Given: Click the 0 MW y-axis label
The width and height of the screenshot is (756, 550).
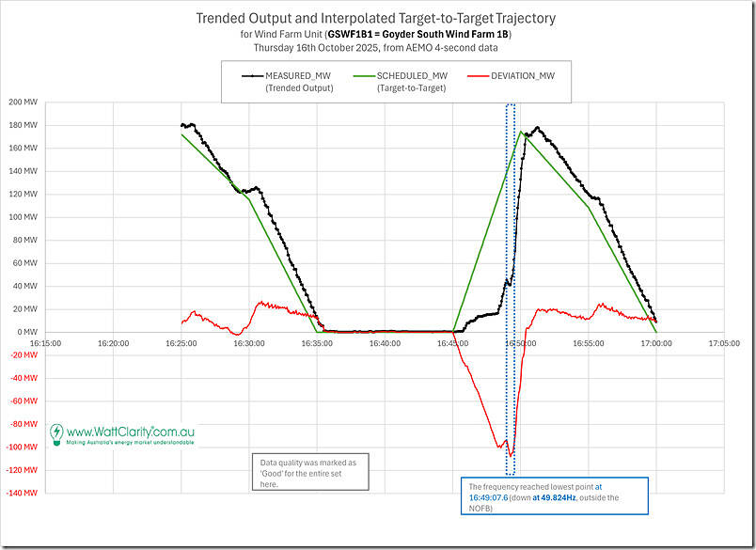Looking at the screenshot, I should tap(26, 332).
